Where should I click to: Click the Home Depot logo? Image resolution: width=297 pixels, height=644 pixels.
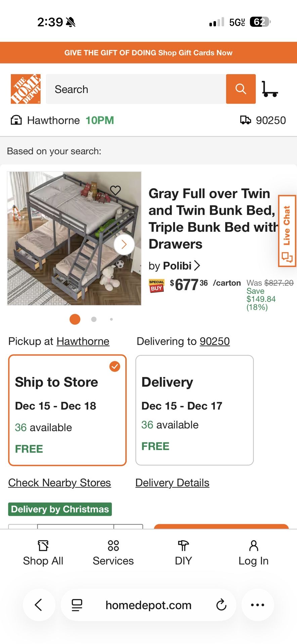point(25,88)
